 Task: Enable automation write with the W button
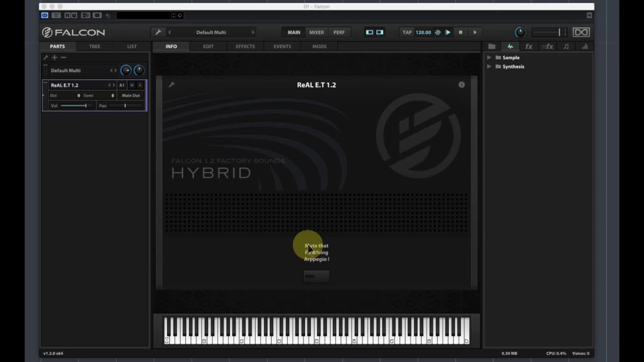[x=74, y=15]
